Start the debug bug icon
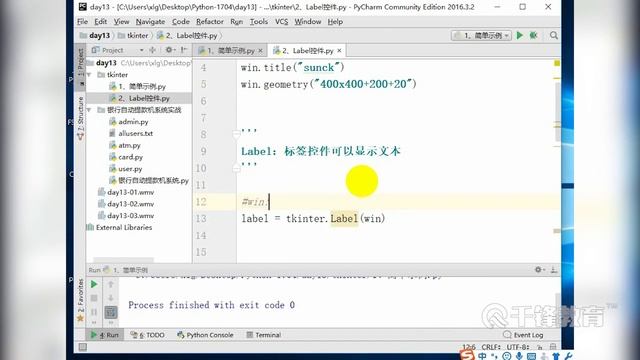Viewport: 640px width, 360px height. point(533,36)
